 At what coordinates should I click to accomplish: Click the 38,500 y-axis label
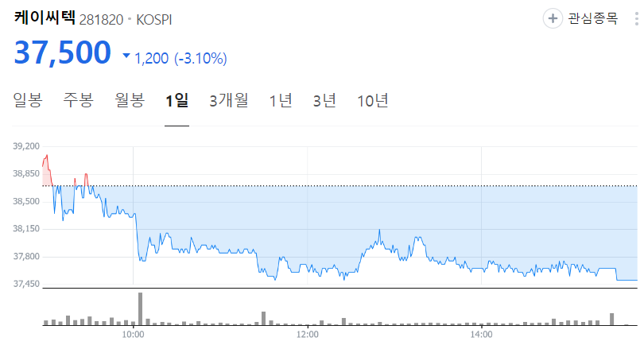point(26,201)
